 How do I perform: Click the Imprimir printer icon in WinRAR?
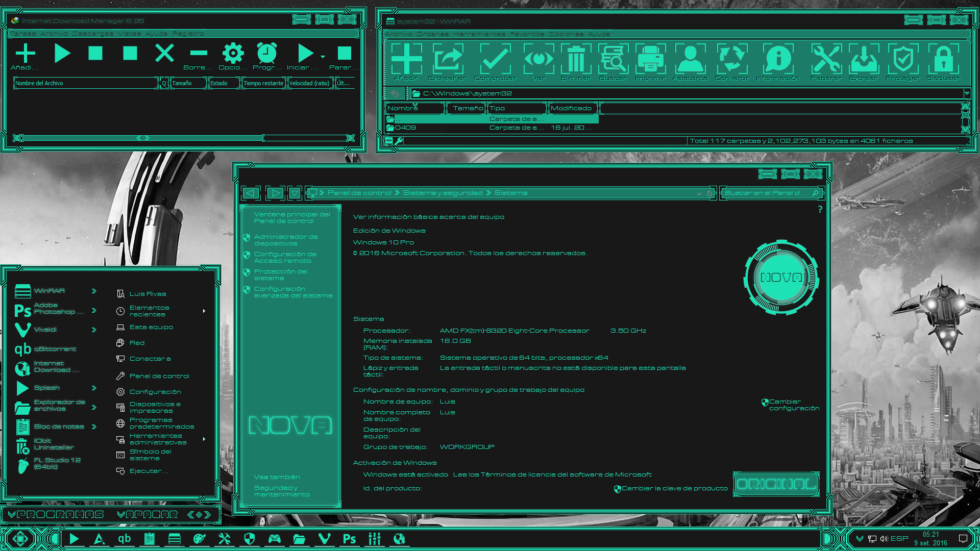[650, 59]
